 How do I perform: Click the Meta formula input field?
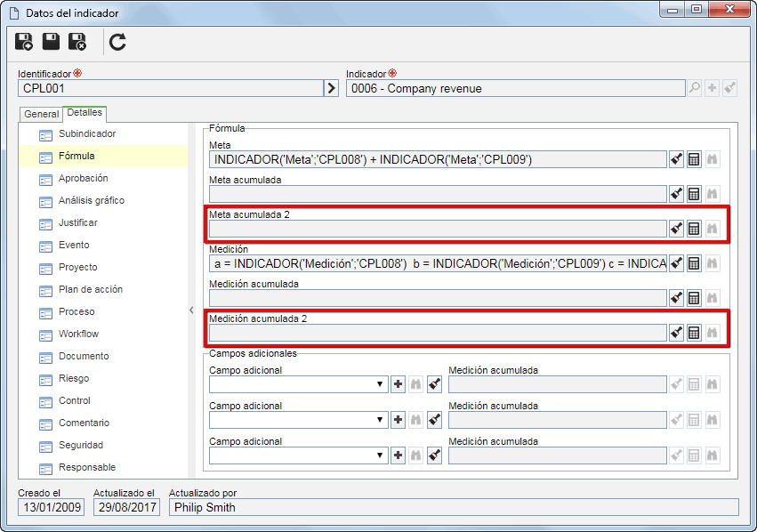point(438,159)
